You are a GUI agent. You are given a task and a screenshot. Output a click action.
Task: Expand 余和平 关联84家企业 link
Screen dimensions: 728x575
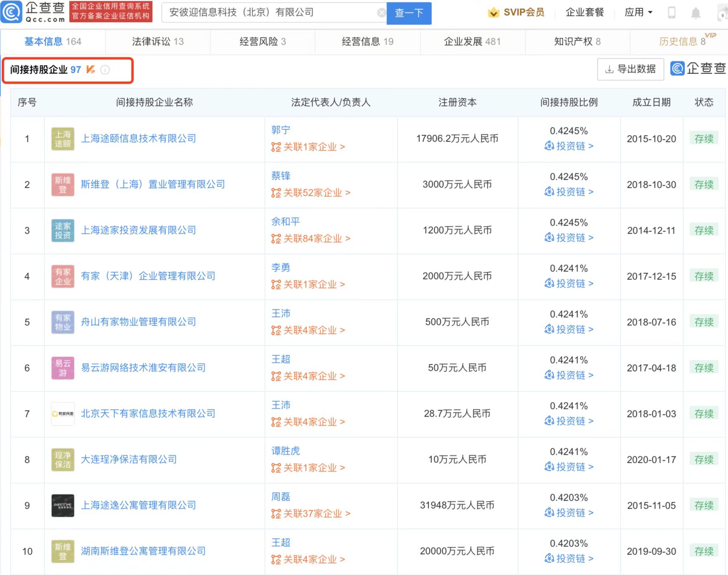pos(311,239)
